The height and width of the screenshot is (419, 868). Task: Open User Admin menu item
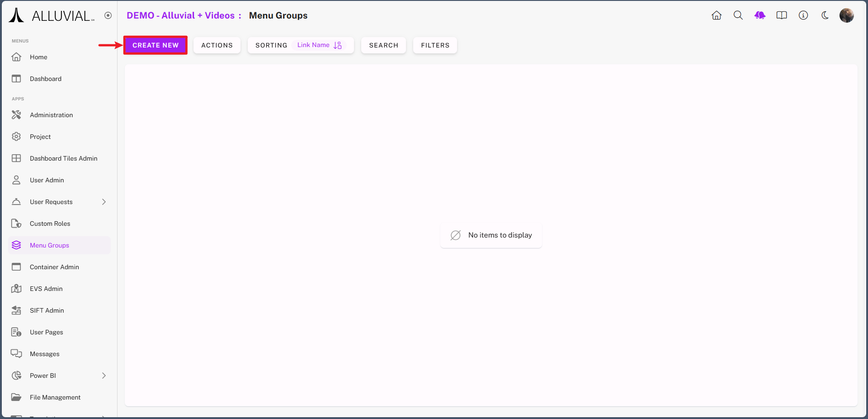[59, 180]
